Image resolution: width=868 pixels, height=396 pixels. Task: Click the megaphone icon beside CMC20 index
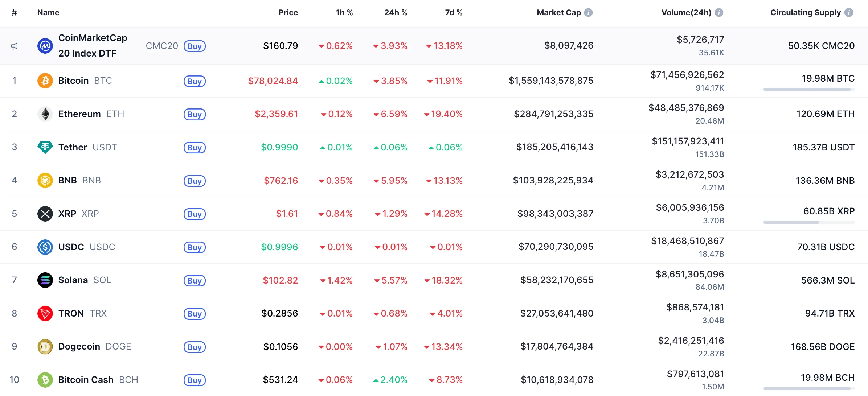click(x=15, y=46)
